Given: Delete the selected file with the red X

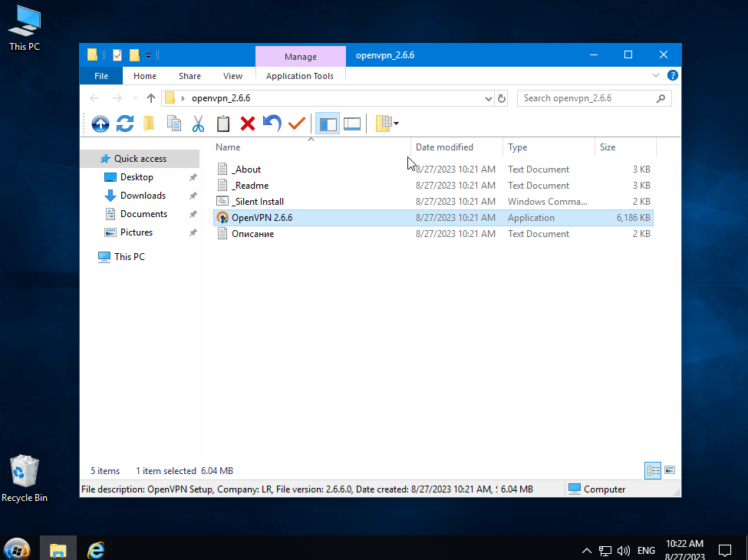Looking at the screenshot, I should 248,124.
